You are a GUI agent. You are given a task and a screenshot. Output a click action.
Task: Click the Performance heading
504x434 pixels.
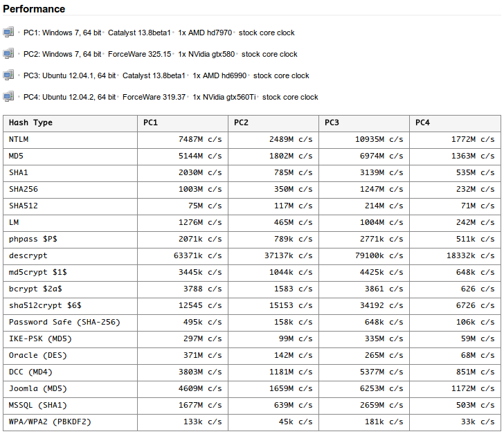tap(35, 10)
